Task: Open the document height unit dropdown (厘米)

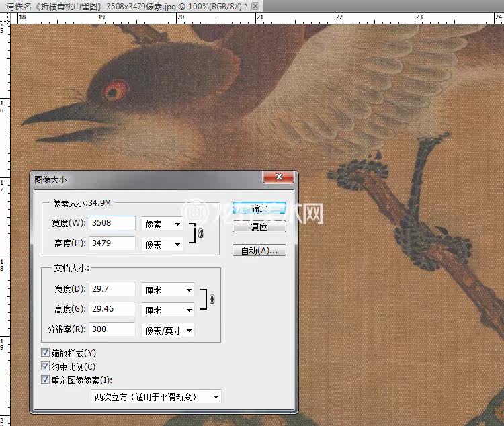Action: click(168, 310)
